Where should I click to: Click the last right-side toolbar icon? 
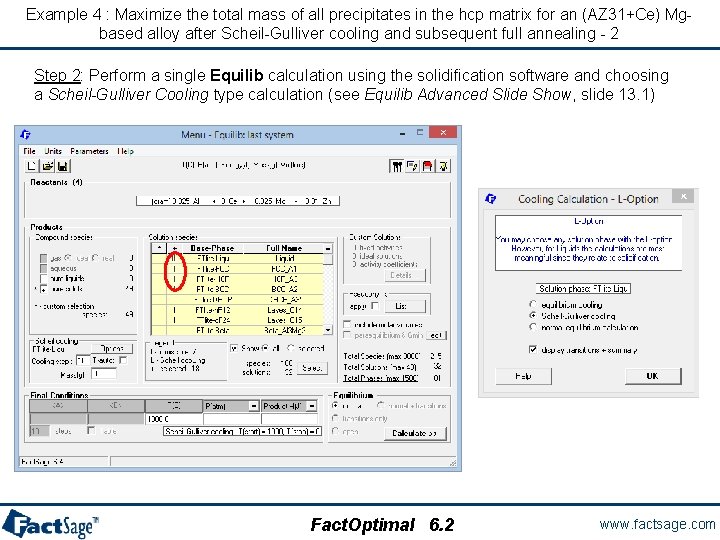[x=443, y=166]
